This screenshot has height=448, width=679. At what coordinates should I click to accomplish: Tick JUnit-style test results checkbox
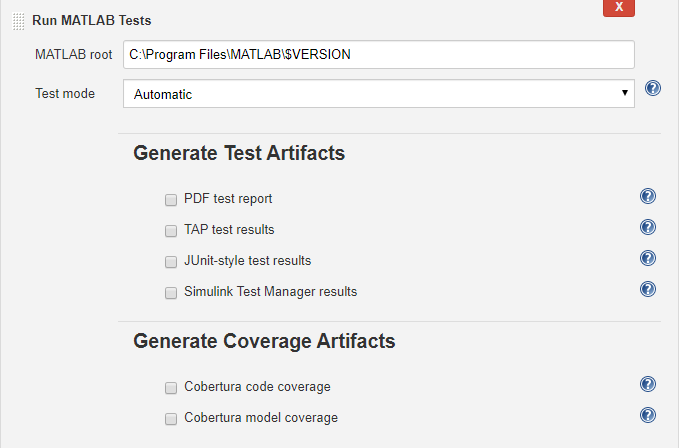pos(171,262)
